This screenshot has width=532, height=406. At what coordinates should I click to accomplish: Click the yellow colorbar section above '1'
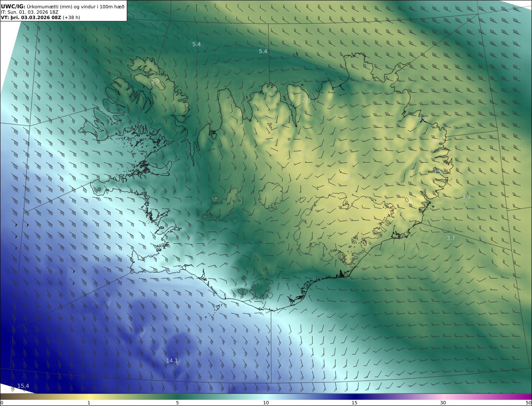coord(89,396)
